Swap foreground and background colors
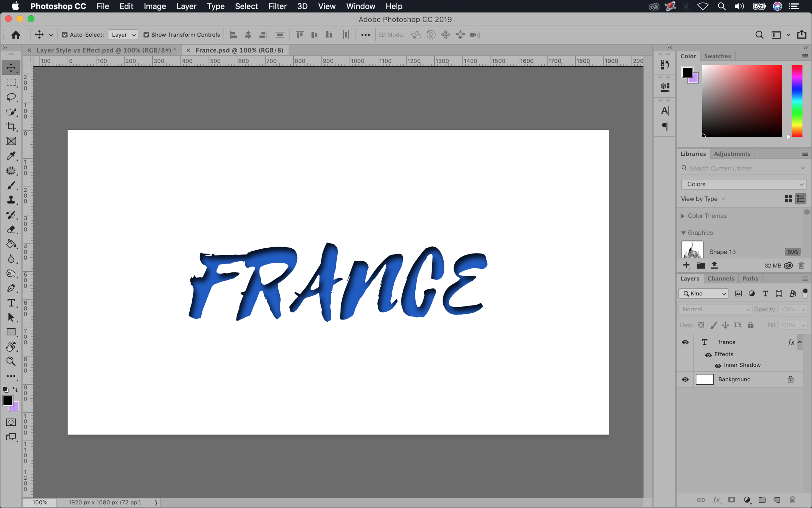The image size is (812, 508). coord(15,389)
